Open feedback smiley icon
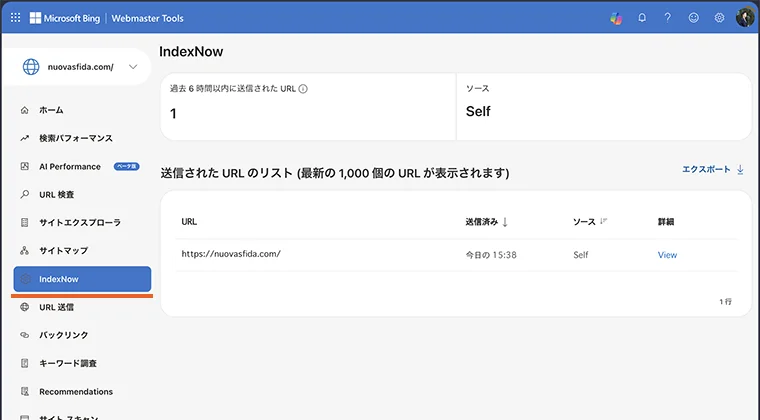 coord(694,18)
